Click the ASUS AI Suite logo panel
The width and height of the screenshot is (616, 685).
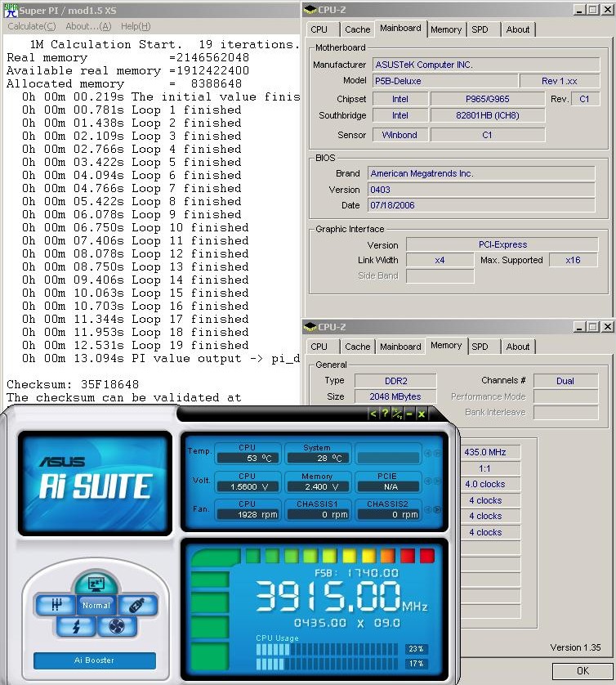coord(95,483)
